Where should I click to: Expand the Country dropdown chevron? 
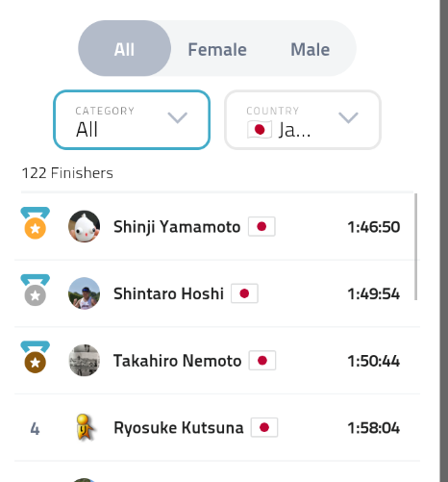(348, 117)
